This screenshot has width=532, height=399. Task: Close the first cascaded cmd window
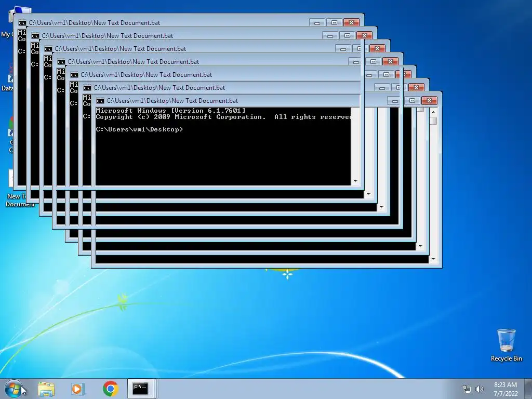351,23
